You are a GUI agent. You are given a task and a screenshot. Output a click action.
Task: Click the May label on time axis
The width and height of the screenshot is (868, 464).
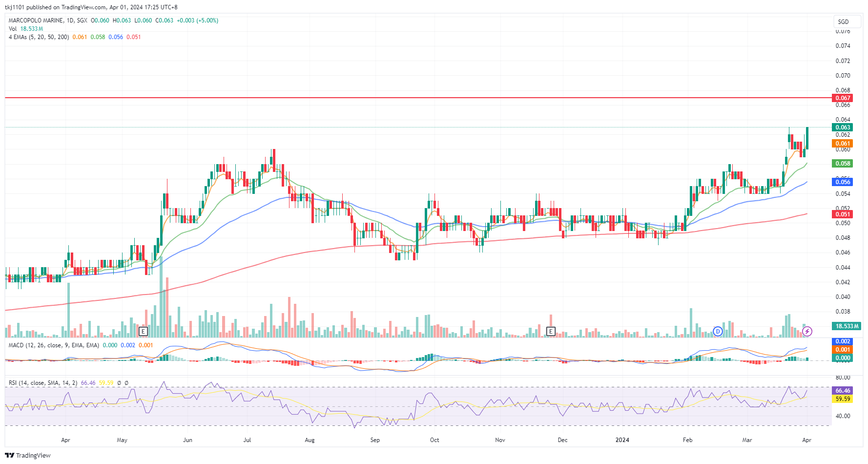[x=122, y=440]
